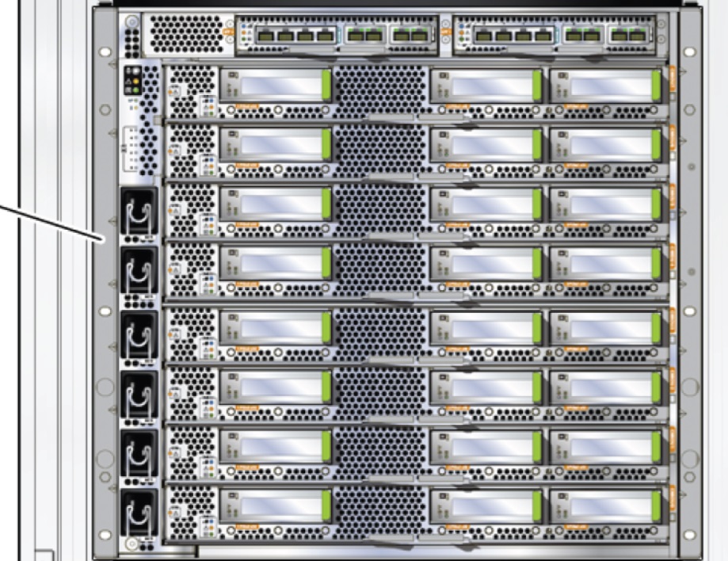
Task: Click the left drive of the top server module
Action: point(276,86)
